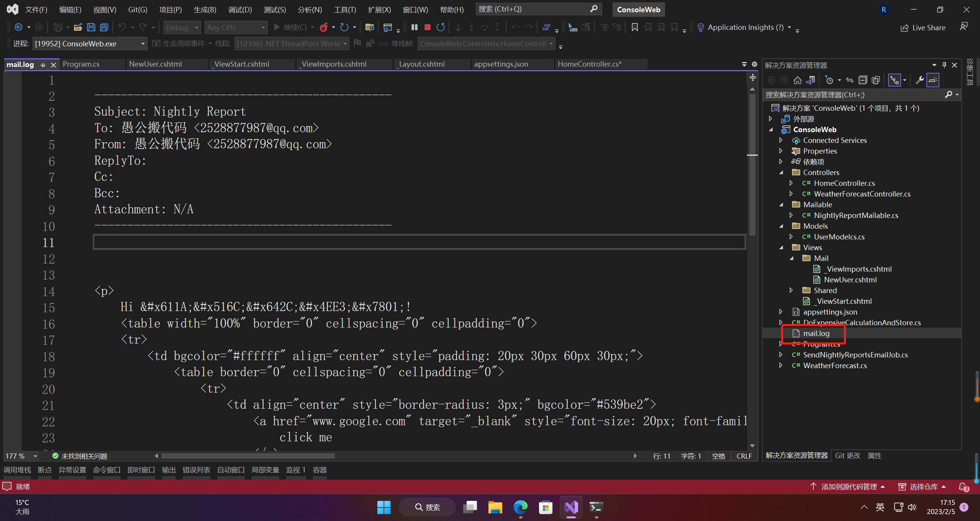Toggle Show All Files in Solution Explorer
This screenshot has width=980, height=521.
[876, 80]
